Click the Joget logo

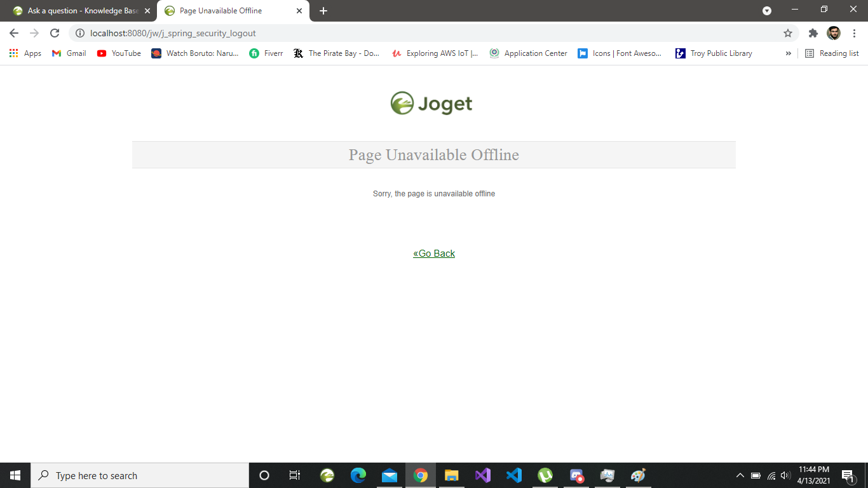click(x=431, y=104)
